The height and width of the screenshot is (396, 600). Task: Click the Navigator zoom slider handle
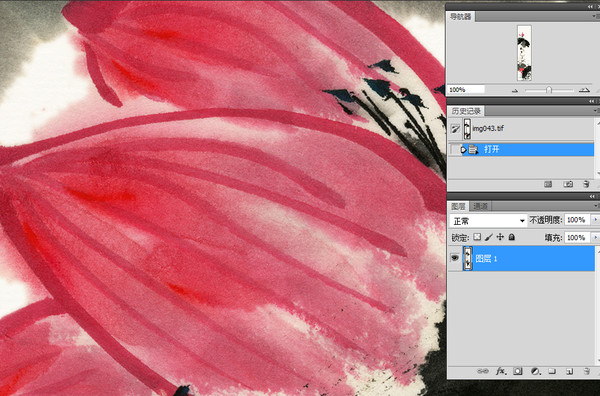pyautogui.click(x=549, y=90)
